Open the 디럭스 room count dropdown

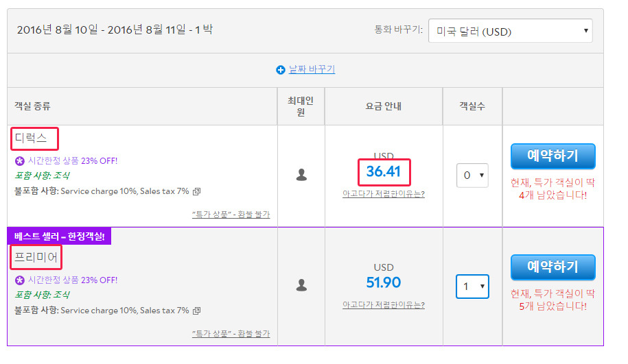click(x=472, y=175)
